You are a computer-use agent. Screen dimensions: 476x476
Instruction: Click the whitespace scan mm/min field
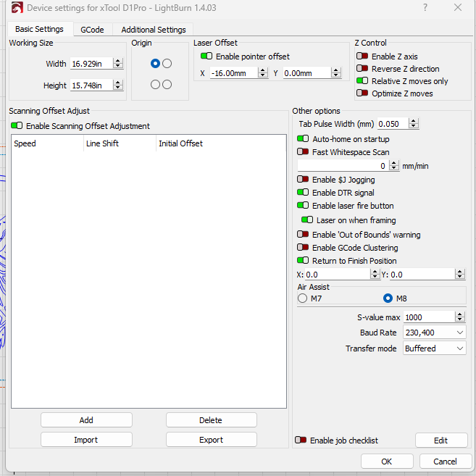tap(343, 166)
